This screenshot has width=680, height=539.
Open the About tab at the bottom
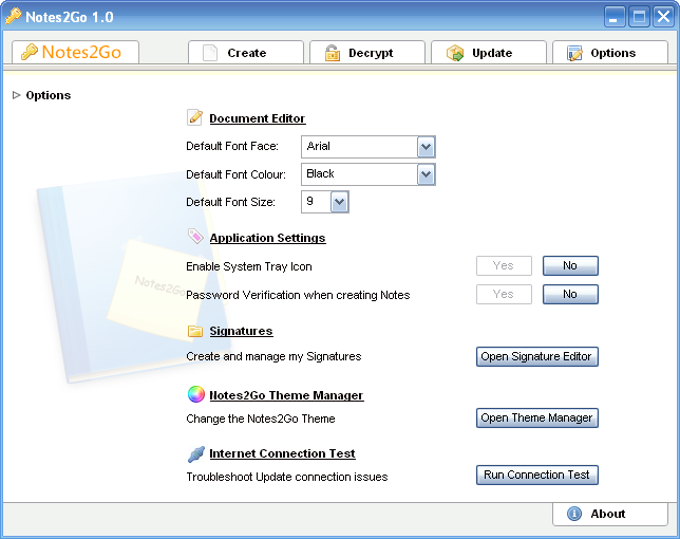(610, 514)
